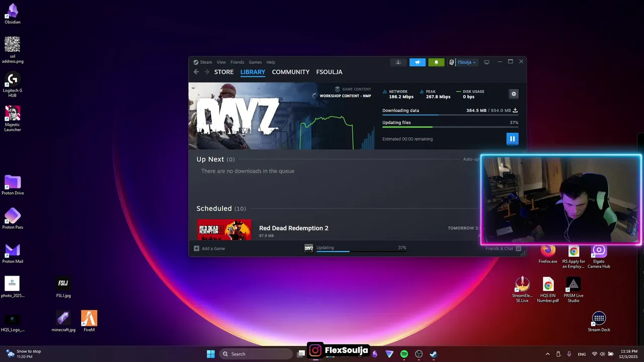The width and height of the screenshot is (644, 362).
Task: Click Add a Game link
Action: (213, 248)
